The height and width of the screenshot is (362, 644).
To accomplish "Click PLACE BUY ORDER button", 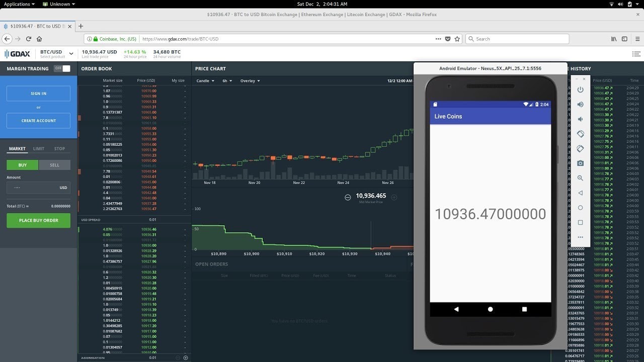I will [38, 220].
